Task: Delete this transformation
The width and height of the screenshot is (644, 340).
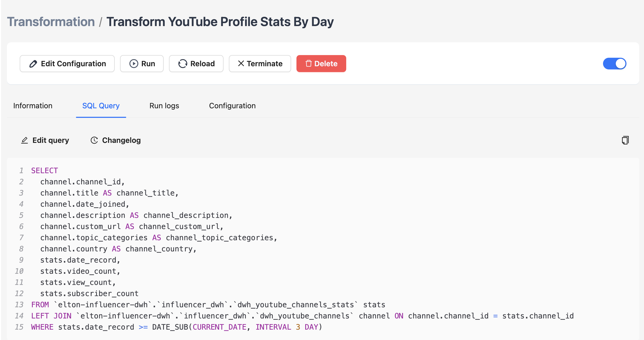Action: tap(321, 64)
